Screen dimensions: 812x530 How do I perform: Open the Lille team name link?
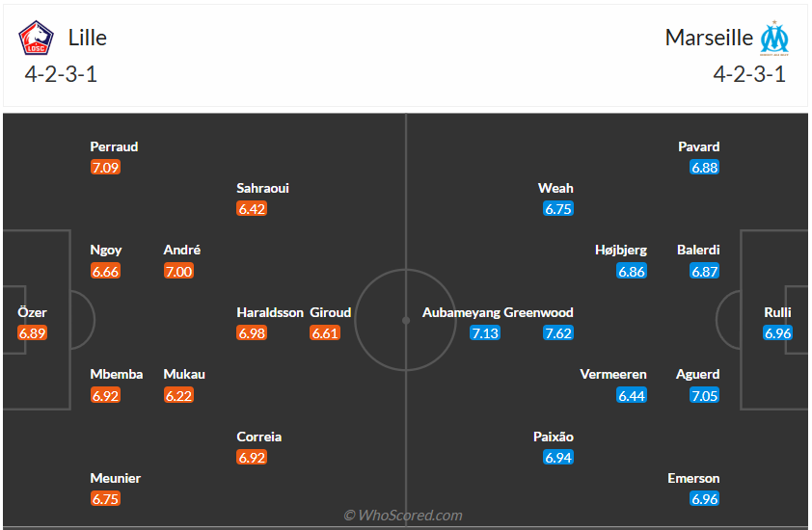87,38
